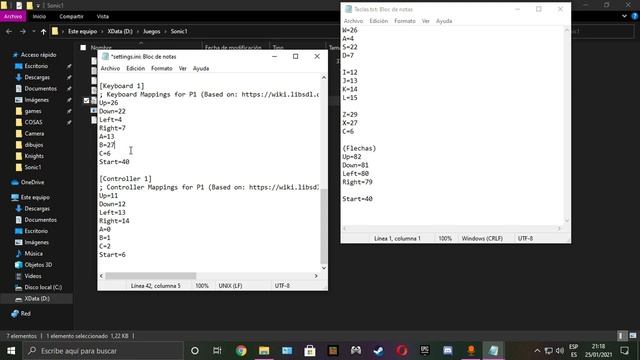This screenshot has width=640, height=360.
Task: Open Archivo tab in File Explorer
Action: [x=13, y=16]
